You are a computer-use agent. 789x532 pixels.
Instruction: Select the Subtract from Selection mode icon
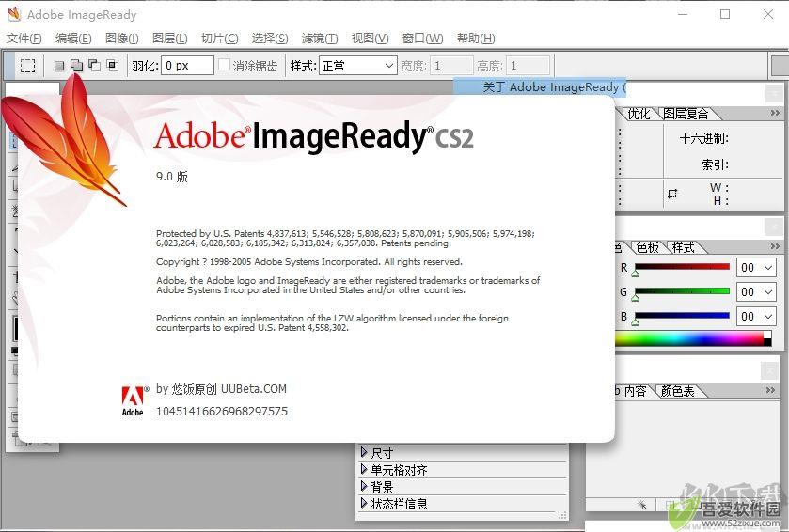click(x=95, y=66)
